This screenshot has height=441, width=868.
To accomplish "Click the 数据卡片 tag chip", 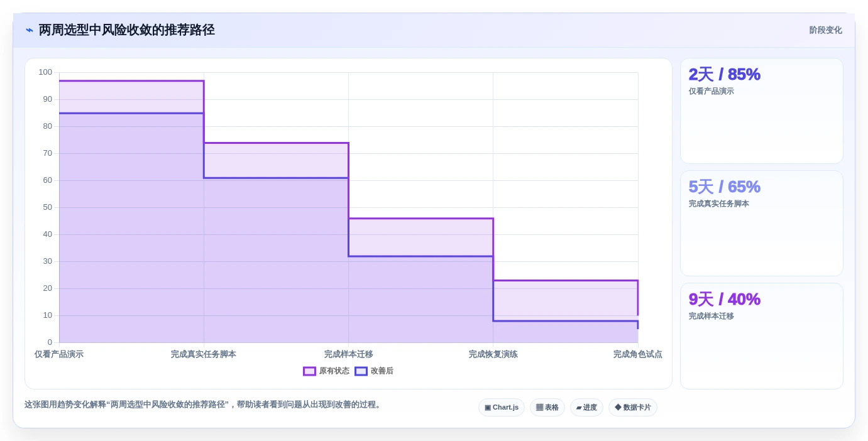I will (x=633, y=408).
